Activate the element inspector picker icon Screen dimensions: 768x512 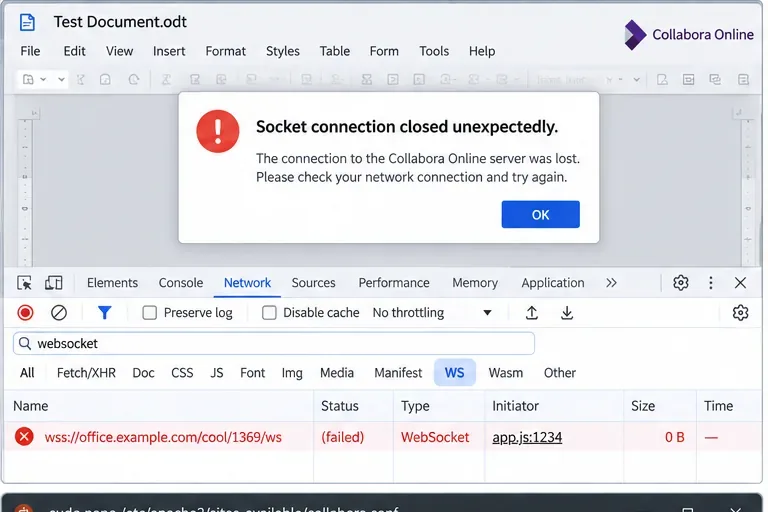(24, 283)
